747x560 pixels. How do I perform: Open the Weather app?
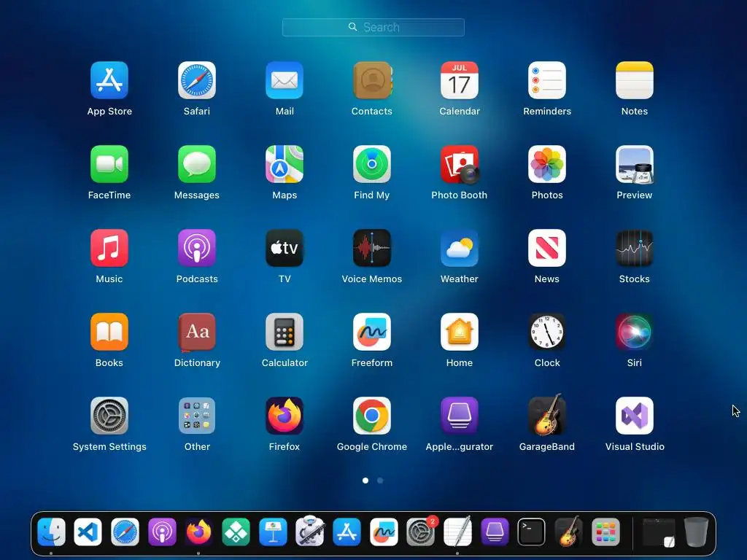(460, 248)
